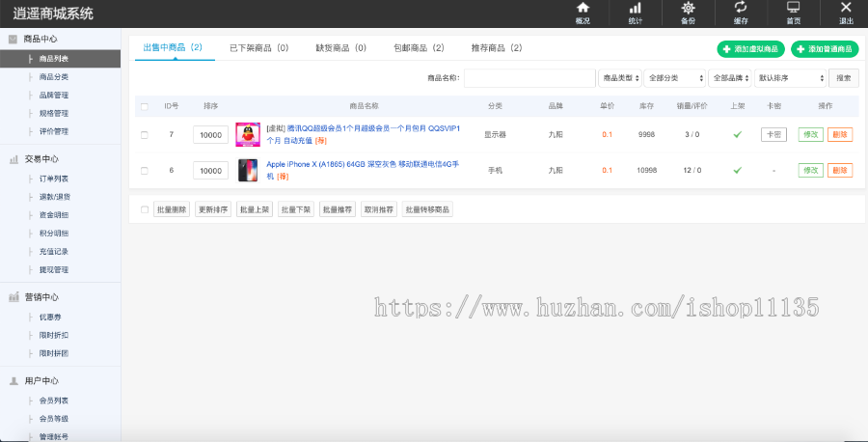The height and width of the screenshot is (442, 868).
Task: Click the 退出 logout X icon
Action: pyautogui.click(x=846, y=9)
